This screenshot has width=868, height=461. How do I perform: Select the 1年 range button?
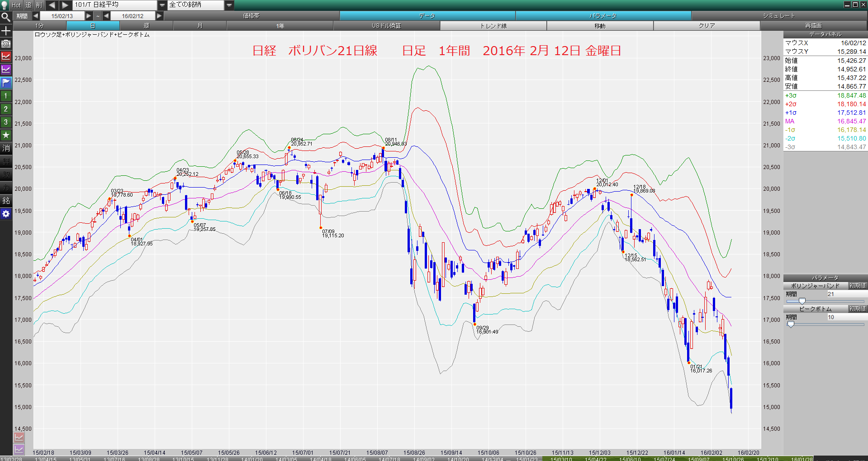point(280,26)
